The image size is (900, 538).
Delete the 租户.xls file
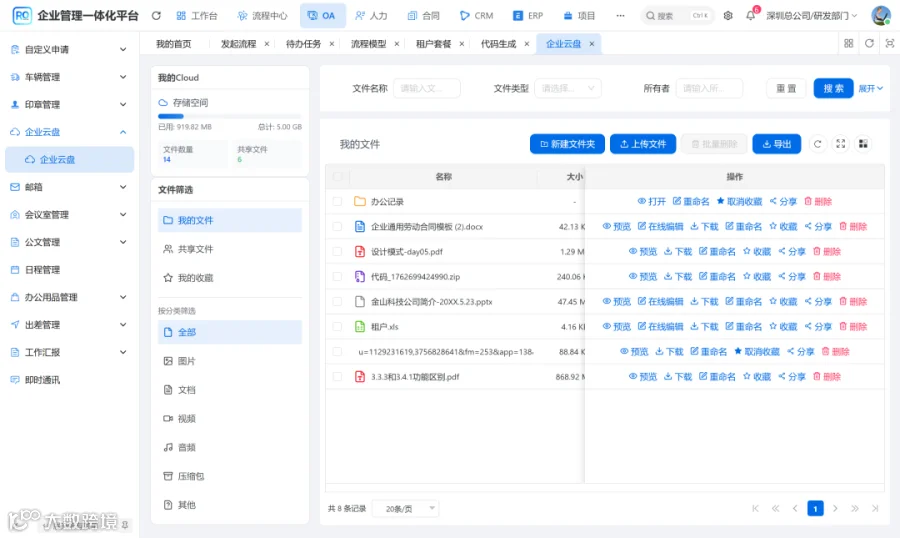pyautogui.click(x=852, y=327)
